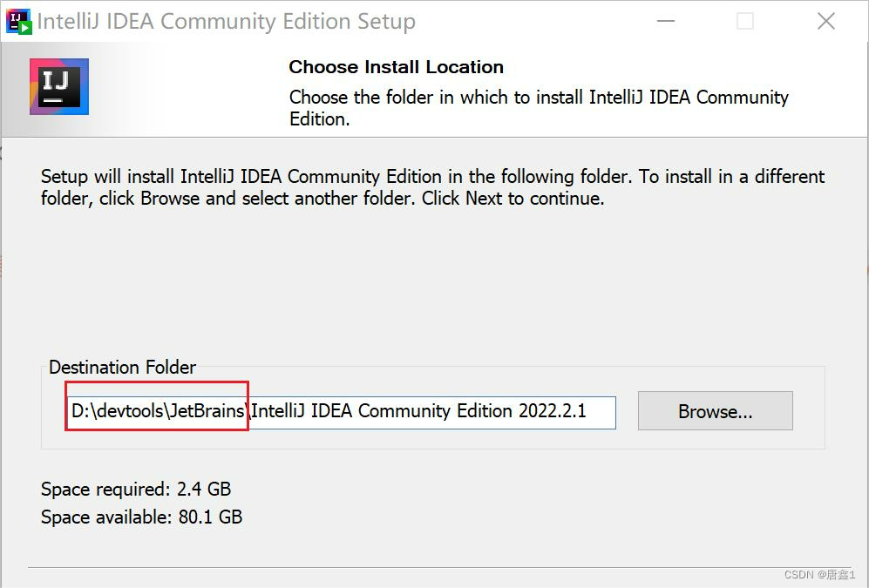Click the 'Setup will install IntelliJ IDEA' instruction text
Screen dimensions: 869x588
tap(432, 187)
